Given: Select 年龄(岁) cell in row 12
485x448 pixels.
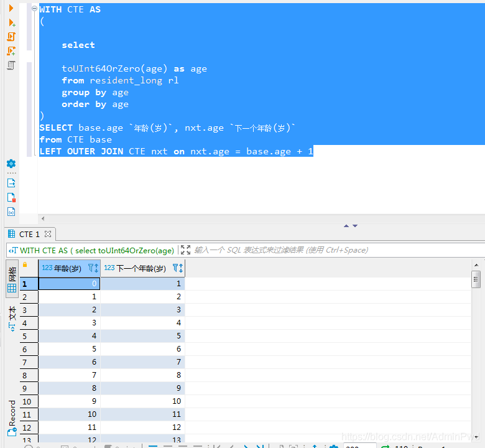Looking at the screenshot, I should 69,427.
